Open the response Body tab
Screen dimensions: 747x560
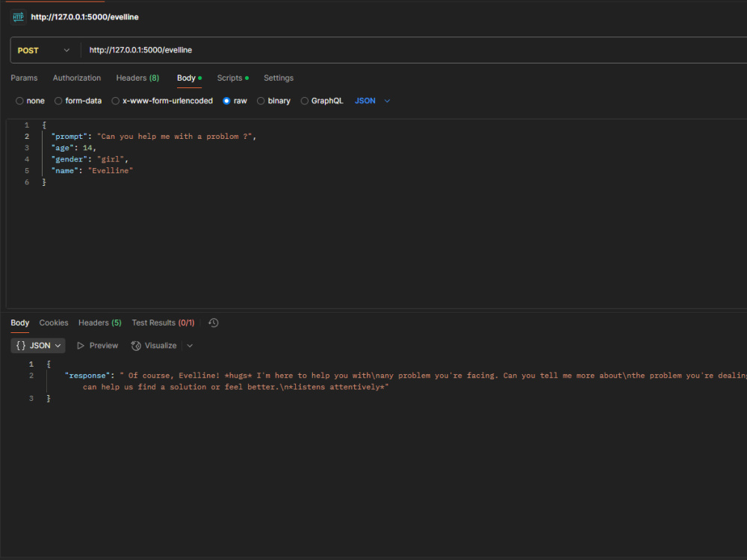20,323
